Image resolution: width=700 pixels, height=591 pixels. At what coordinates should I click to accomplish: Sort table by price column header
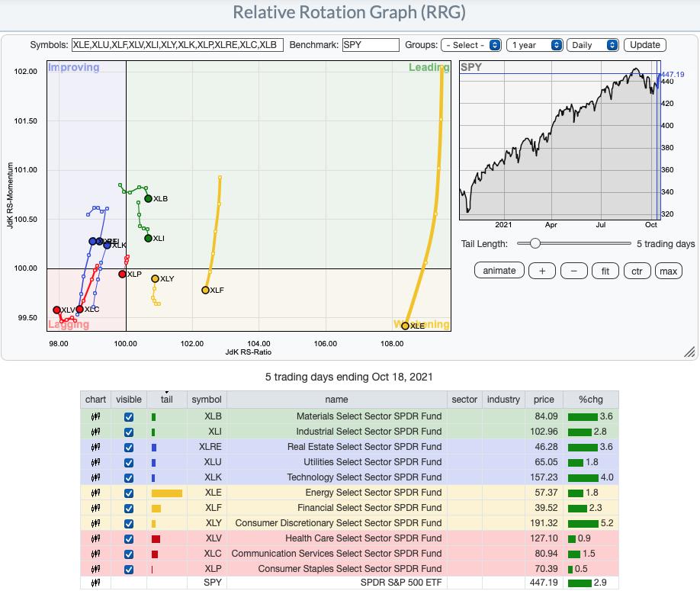click(x=544, y=400)
